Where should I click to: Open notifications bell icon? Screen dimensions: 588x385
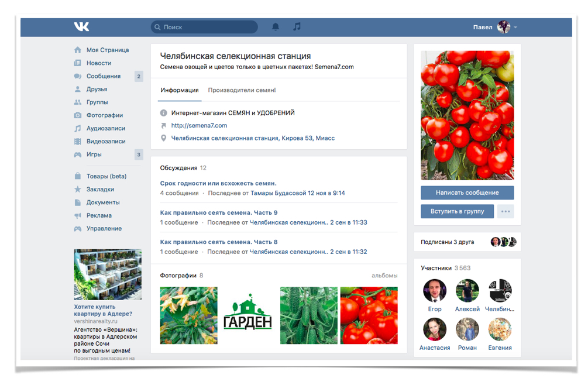coord(276,26)
